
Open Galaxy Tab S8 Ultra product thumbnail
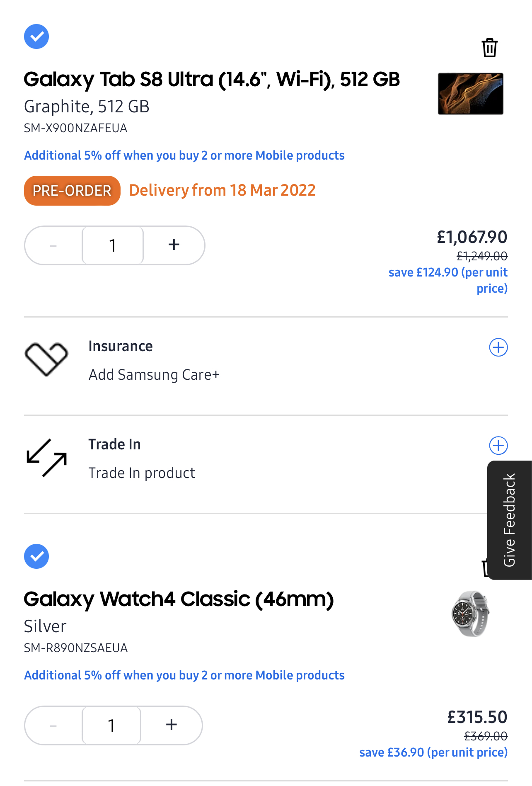tap(470, 94)
